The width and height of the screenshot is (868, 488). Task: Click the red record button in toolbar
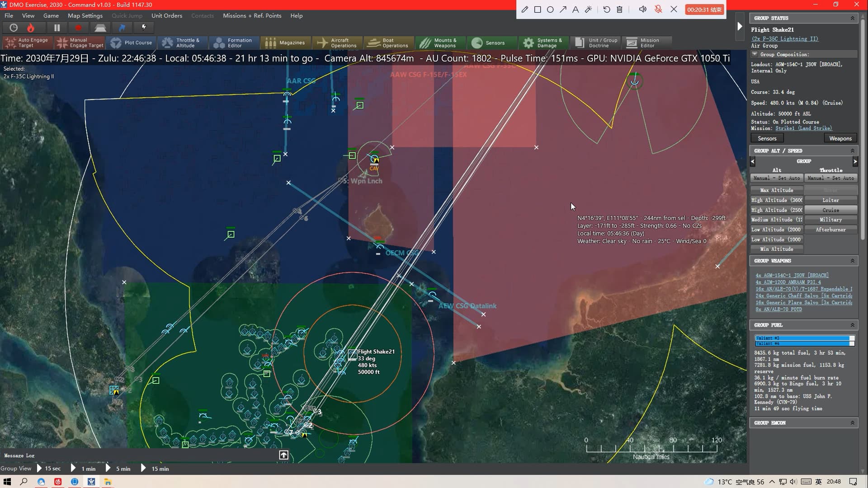tap(78, 28)
